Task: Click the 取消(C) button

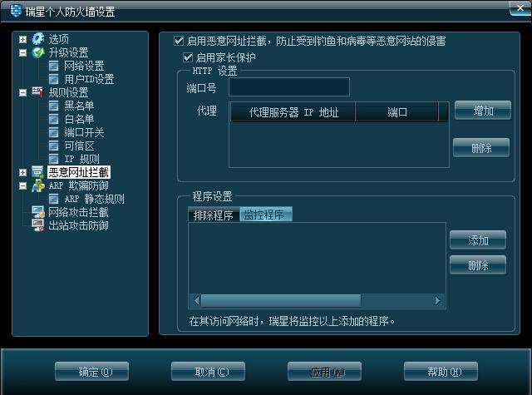Action: point(209,372)
